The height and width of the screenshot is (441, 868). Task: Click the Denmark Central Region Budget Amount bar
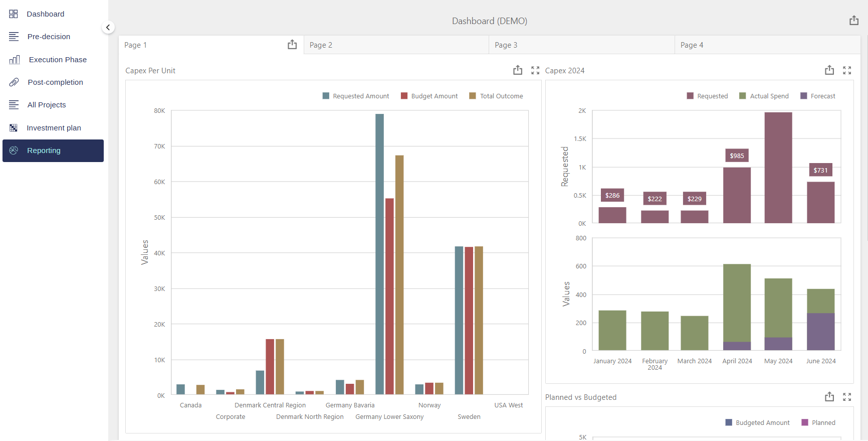click(270, 367)
